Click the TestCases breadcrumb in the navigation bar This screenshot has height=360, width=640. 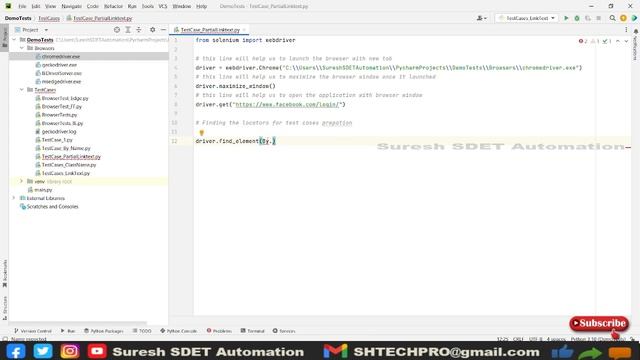click(x=49, y=18)
